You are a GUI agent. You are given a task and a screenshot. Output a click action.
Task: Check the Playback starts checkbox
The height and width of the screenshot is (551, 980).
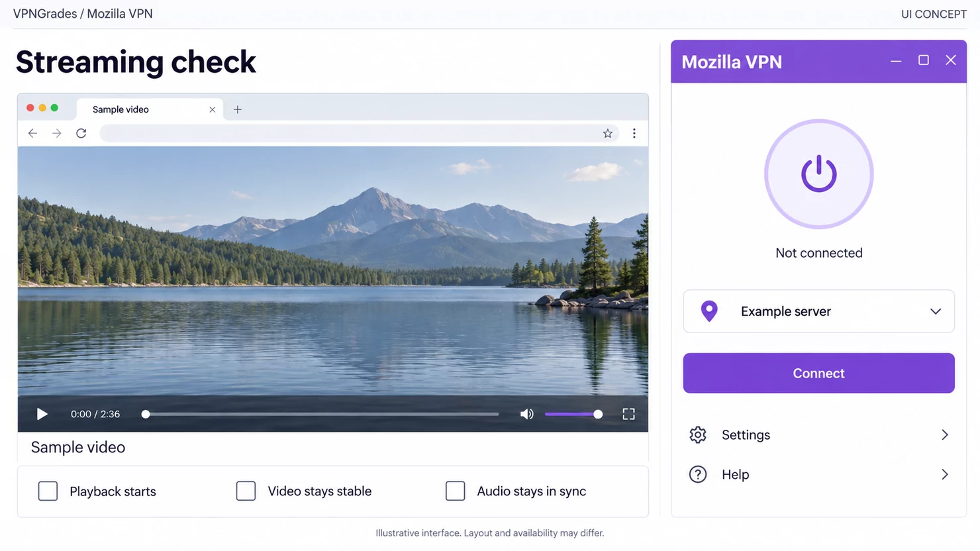click(48, 491)
